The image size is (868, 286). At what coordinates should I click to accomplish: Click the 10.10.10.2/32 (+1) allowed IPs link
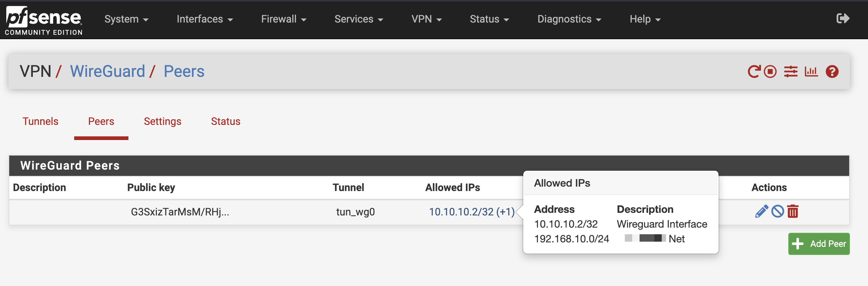tap(471, 212)
